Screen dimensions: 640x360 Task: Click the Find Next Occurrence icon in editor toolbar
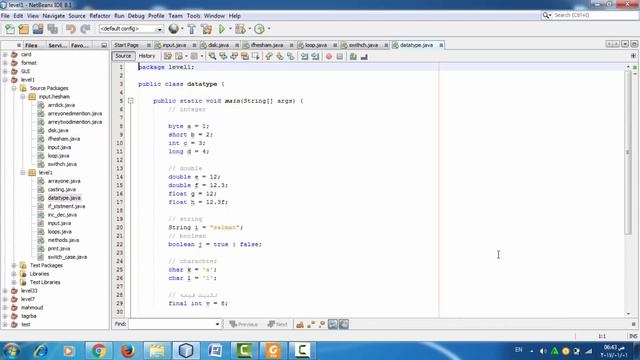tap(234, 56)
